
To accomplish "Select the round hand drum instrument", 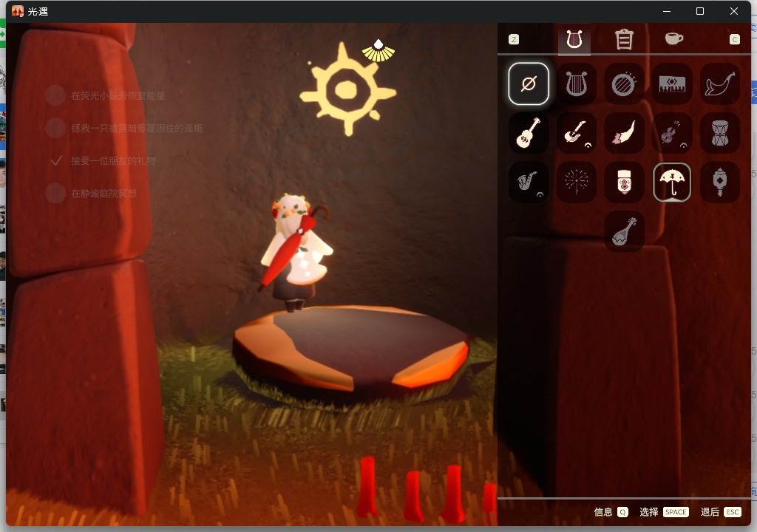I will (624, 84).
